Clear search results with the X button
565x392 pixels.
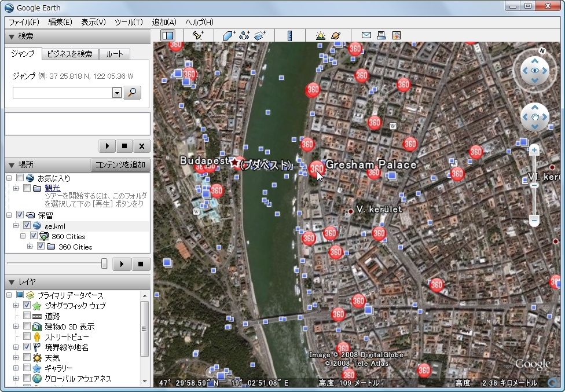point(142,146)
